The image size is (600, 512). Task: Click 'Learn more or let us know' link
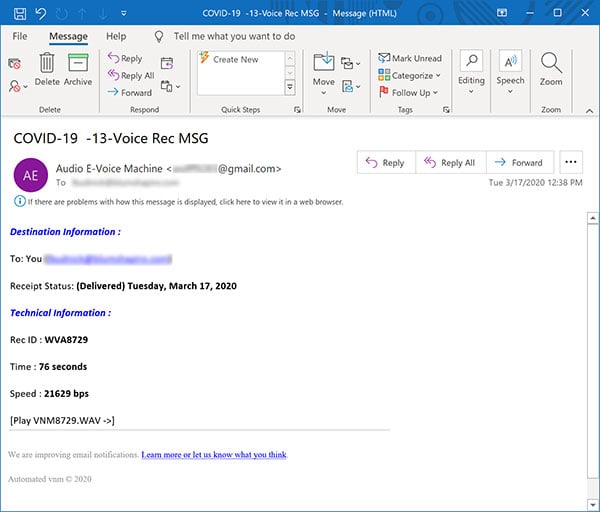tap(214, 455)
